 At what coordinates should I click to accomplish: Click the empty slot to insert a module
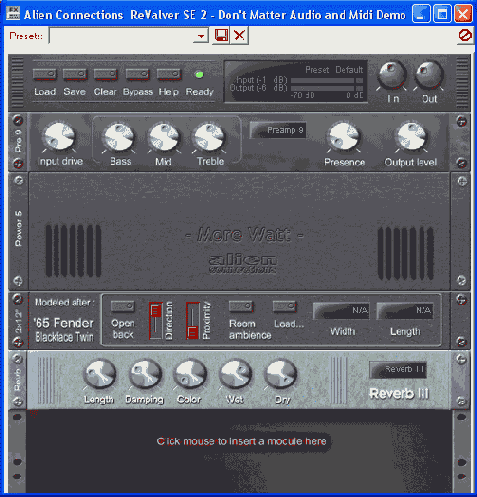(x=241, y=442)
